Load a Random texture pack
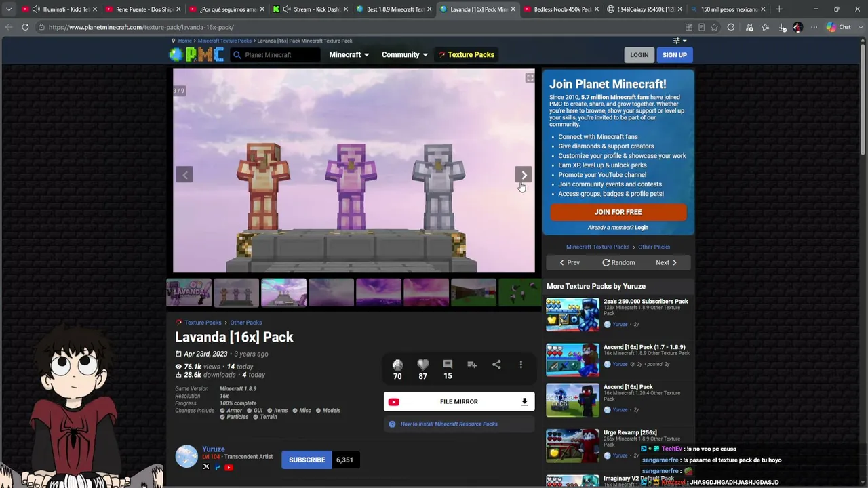The height and width of the screenshot is (488, 868). click(618, 263)
